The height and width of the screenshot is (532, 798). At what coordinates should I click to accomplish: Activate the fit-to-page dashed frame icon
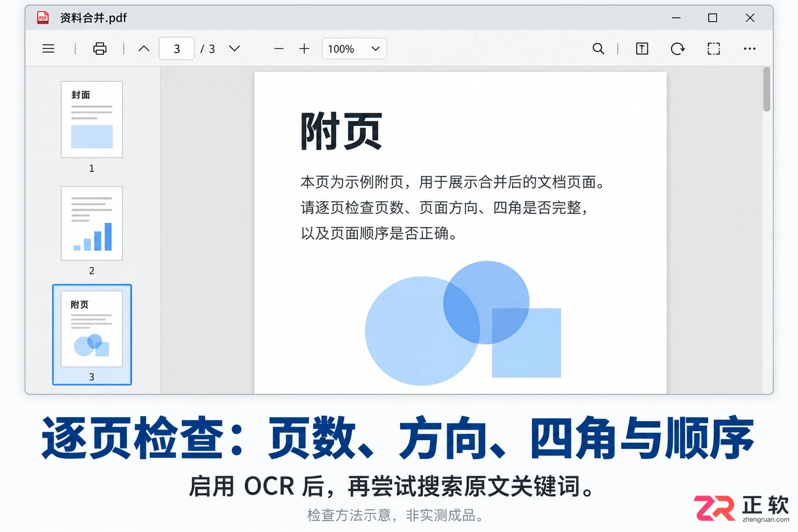[714, 49]
